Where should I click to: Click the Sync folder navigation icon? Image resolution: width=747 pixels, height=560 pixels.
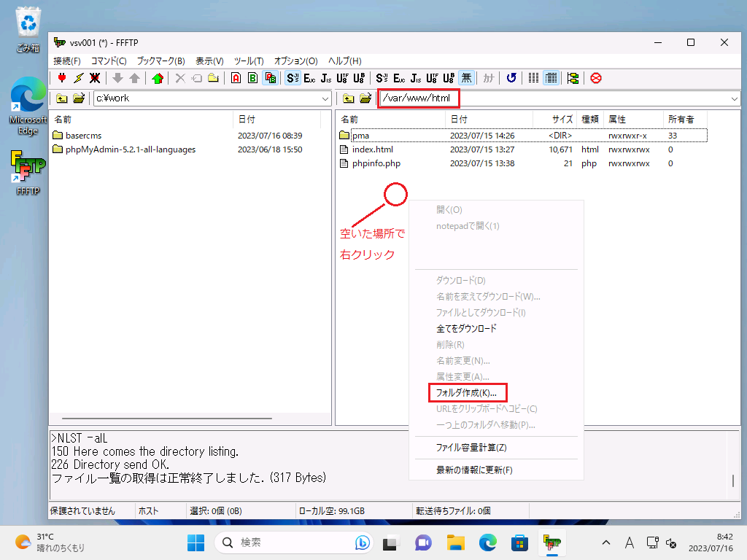573,78
